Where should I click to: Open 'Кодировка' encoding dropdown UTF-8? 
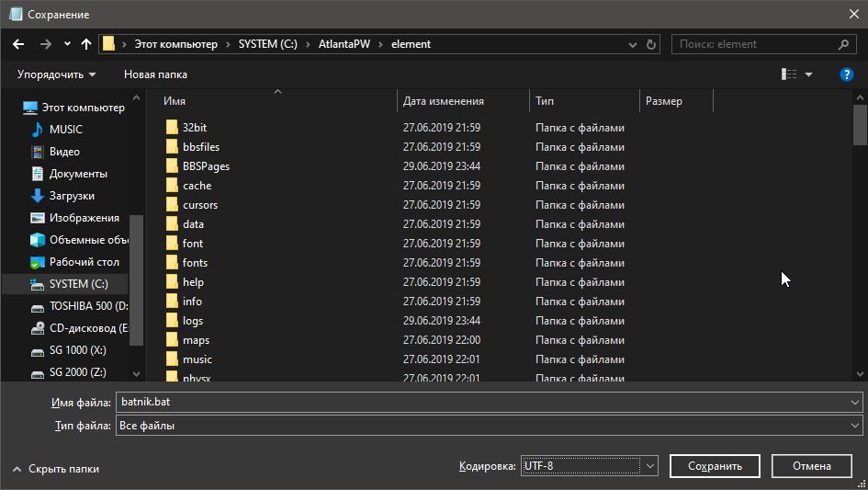pyautogui.click(x=589, y=465)
